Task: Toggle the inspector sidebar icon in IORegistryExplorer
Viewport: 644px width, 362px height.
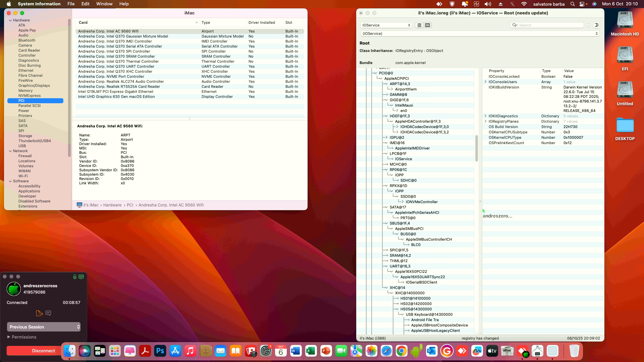Action: pos(596,25)
